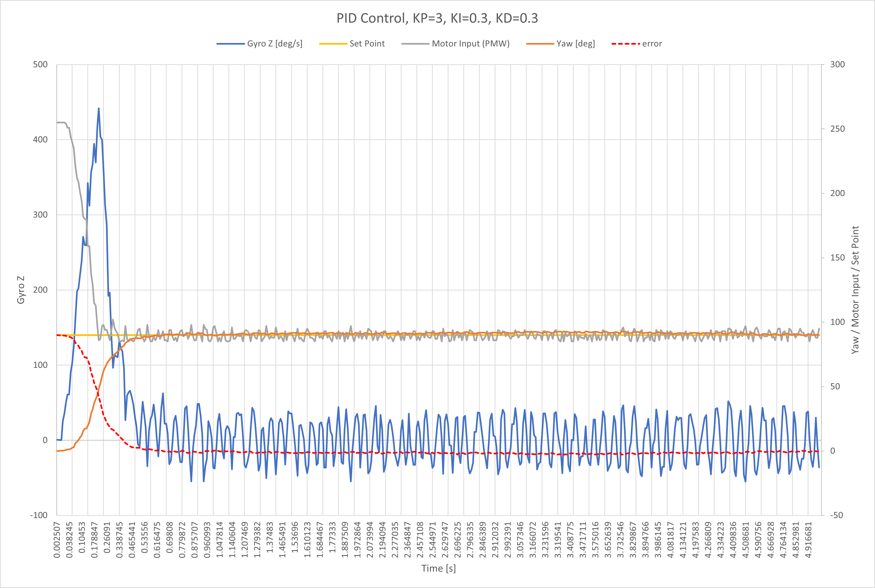Viewport: 875px width, 588px height.
Task: Click the right axis tick label 150
Action: click(837, 258)
